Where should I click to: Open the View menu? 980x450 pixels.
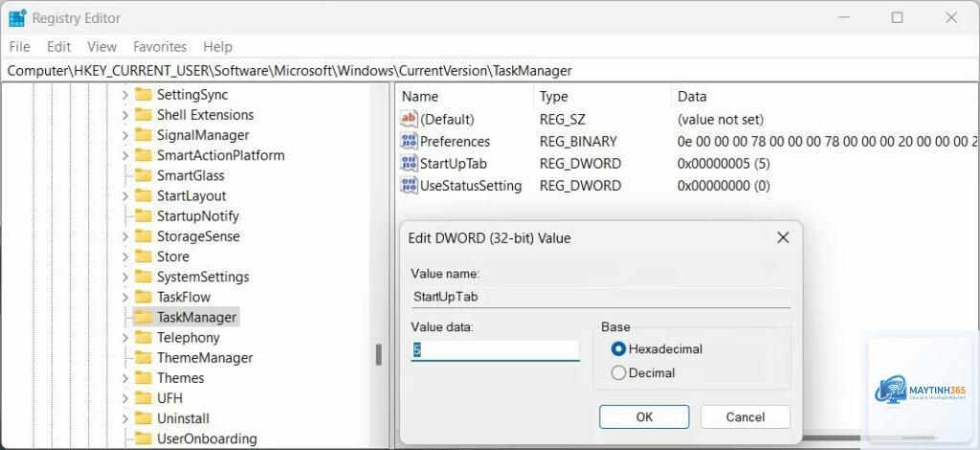[x=101, y=47]
